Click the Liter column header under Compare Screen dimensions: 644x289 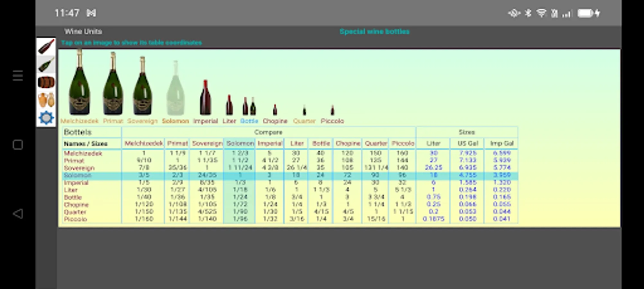tap(297, 144)
